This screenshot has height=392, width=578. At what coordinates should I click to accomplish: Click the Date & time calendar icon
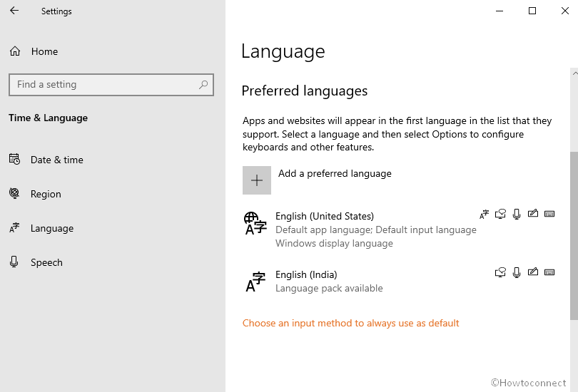click(x=14, y=159)
